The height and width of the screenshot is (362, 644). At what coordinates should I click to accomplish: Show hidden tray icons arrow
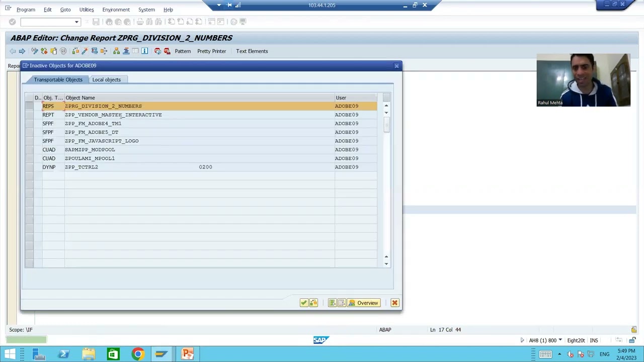[559, 354]
